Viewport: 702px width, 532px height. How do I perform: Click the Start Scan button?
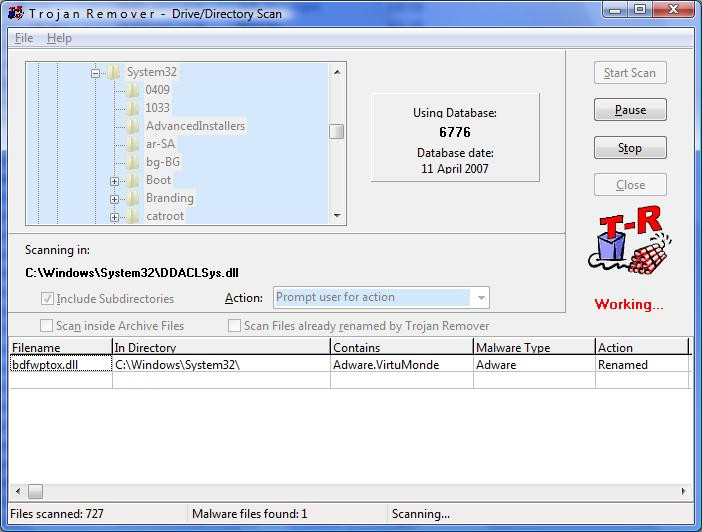[630, 73]
